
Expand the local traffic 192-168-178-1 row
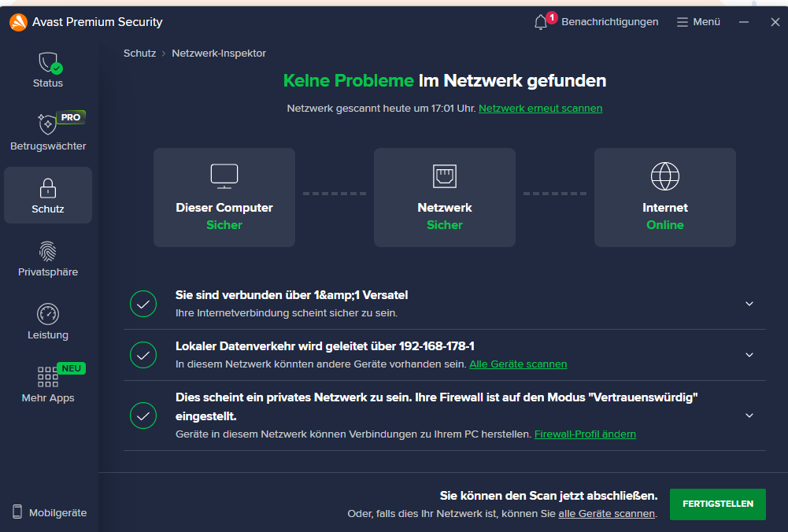pos(749,355)
